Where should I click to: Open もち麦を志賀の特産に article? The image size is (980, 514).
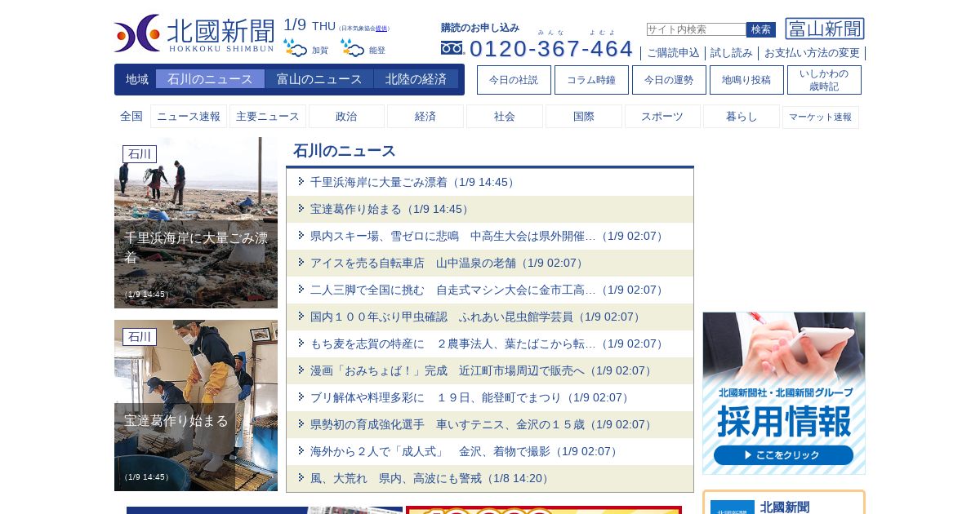click(489, 343)
